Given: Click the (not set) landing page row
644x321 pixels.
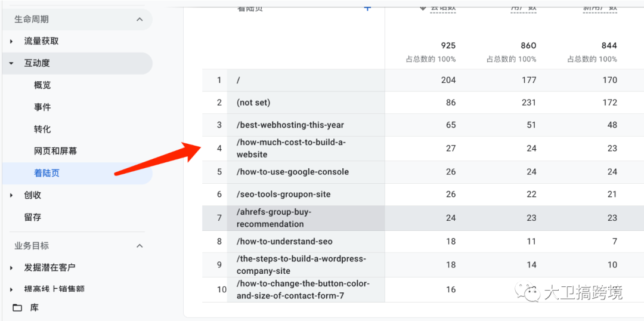Looking at the screenshot, I should tap(253, 103).
